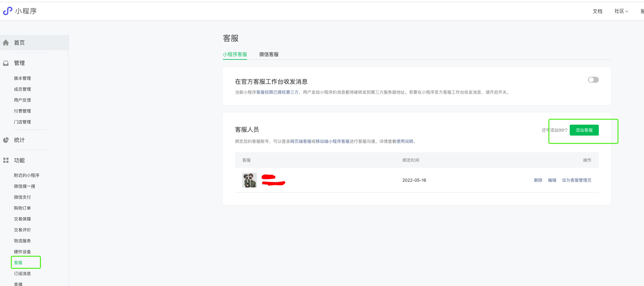Image resolution: width=644 pixels, height=286 pixels.
Task: Click the home icon beside 首页
Action: [6, 43]
